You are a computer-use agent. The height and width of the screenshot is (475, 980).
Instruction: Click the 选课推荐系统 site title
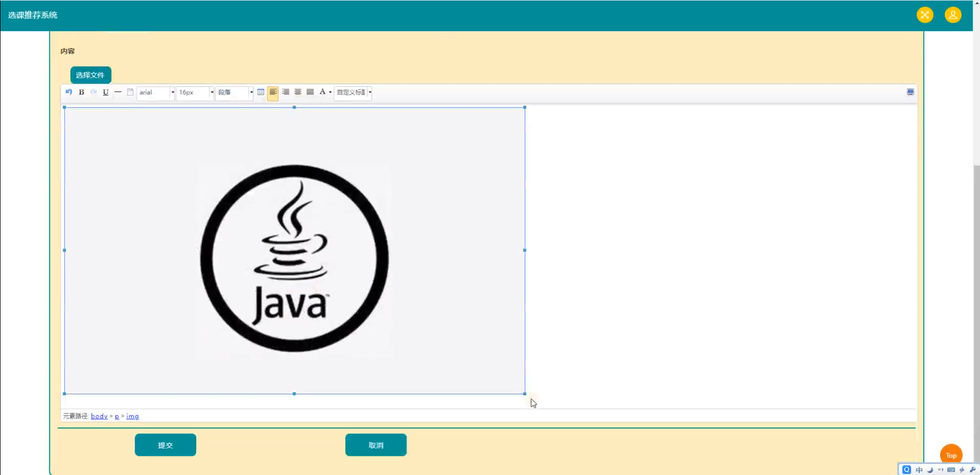click(33, 15)
